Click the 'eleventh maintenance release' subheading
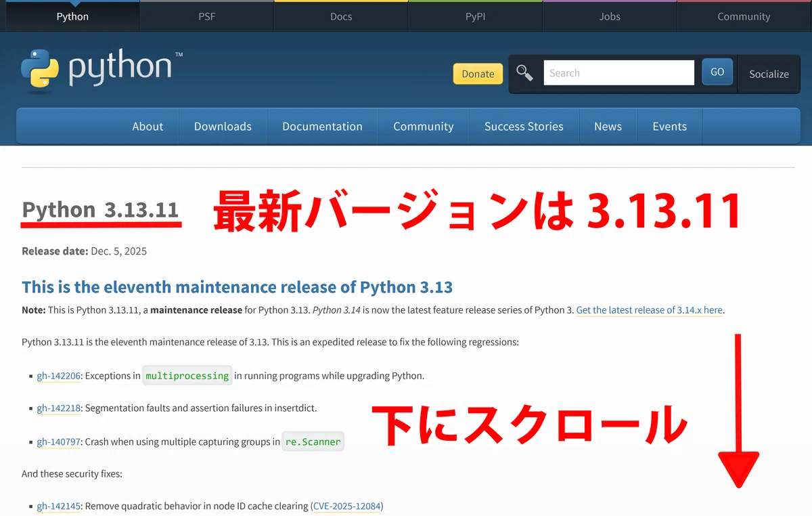Viewport: 812px width, 516px height. coord(237,287)
